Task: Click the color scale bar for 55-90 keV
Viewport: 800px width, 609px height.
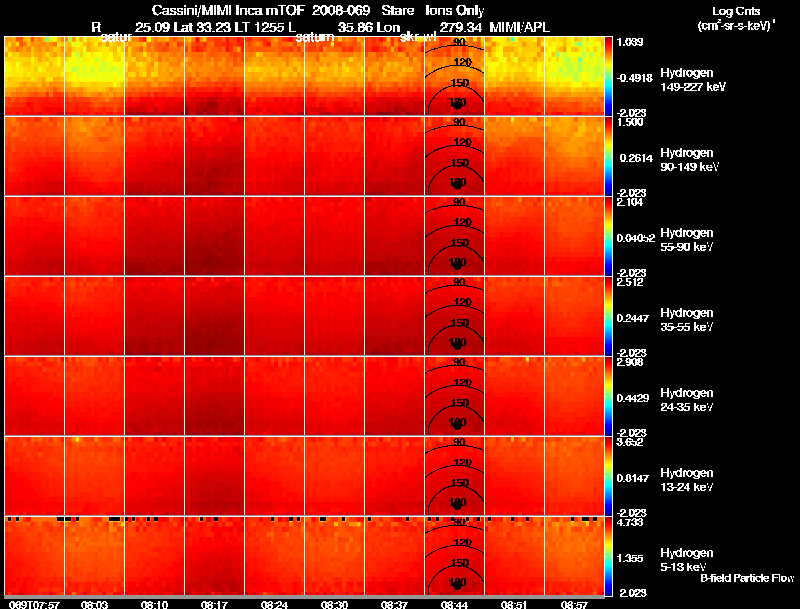Action: click(x=608, y=236)
